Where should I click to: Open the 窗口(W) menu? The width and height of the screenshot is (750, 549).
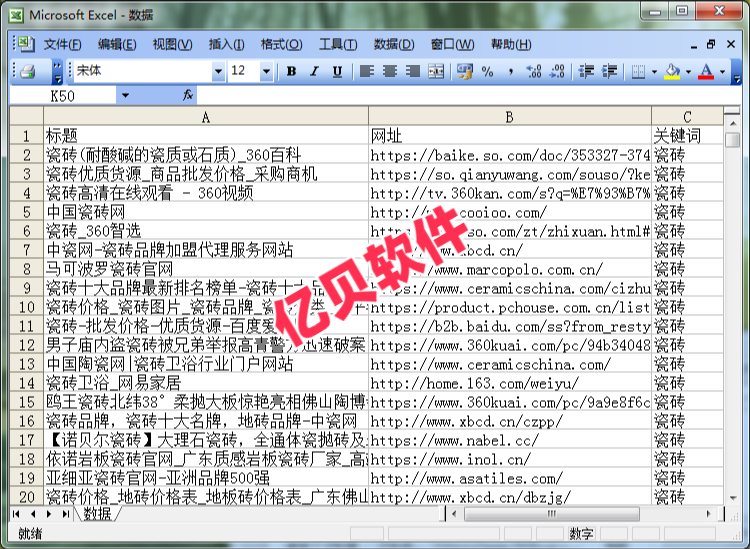coord(452,44)
